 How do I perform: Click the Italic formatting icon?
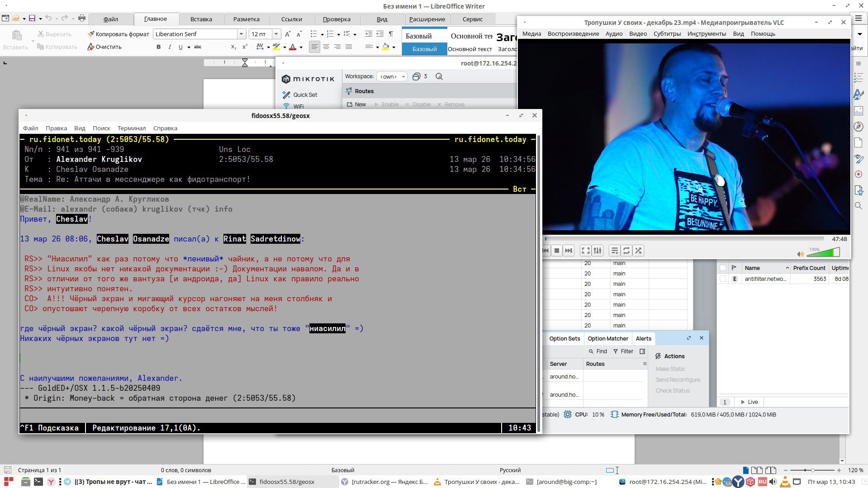click(170, 47)
